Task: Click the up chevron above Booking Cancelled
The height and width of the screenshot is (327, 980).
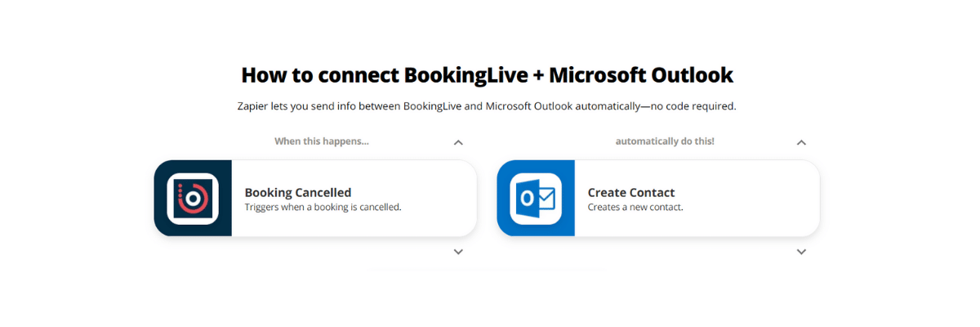Action: pyautogui.click(x=458, y=142)
